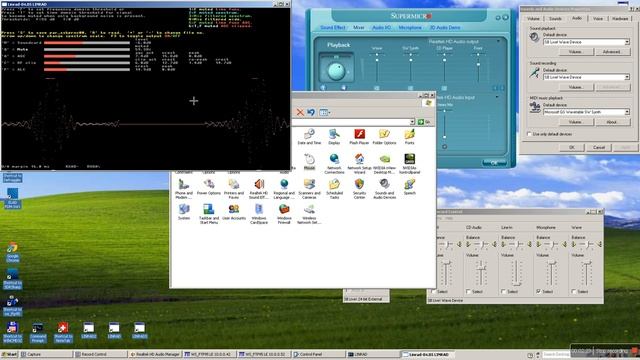640x360 pixels.
Task: Switch to Sound Effect tab in Realtek manager
Action: click(333, 27)
